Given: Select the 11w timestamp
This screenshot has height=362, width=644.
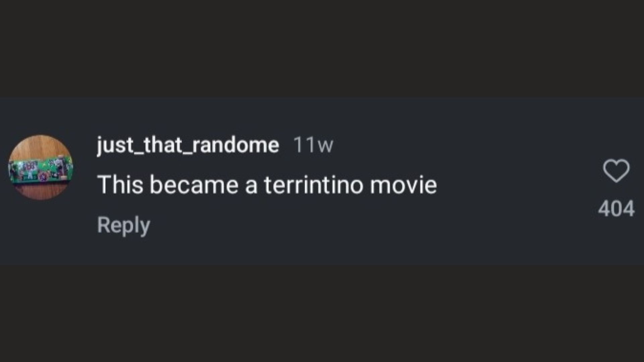Looking at the screenshot, I should pyautogui.click(x=313, y=145).
